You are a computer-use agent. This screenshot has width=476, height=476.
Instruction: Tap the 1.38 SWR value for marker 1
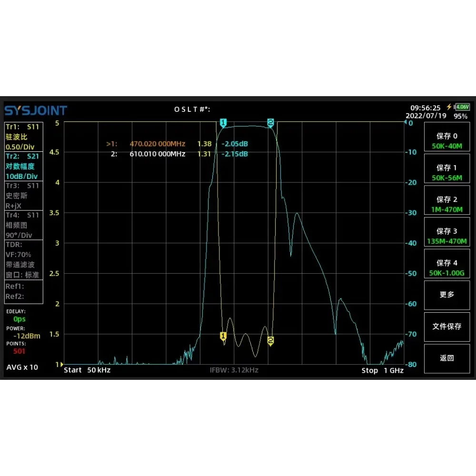pyautogui.click(x=204, y=144)
